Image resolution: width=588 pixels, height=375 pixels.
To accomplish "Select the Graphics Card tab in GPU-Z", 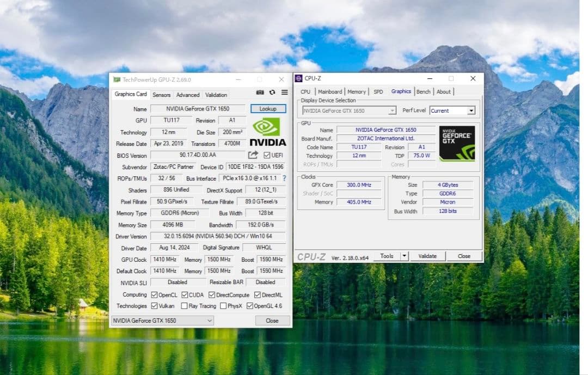I will (131, 94).
